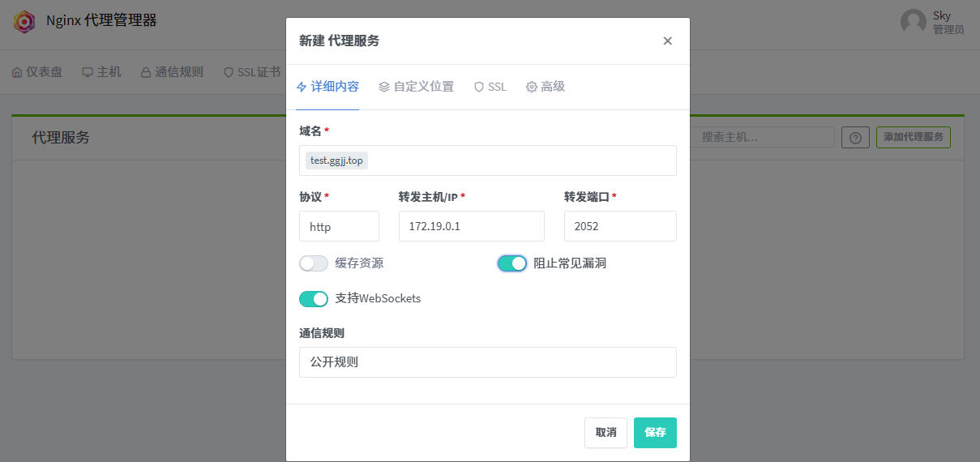Click the help question mark icon
The width and height of the screenshot is (980, 462).
tap(854, 138)
